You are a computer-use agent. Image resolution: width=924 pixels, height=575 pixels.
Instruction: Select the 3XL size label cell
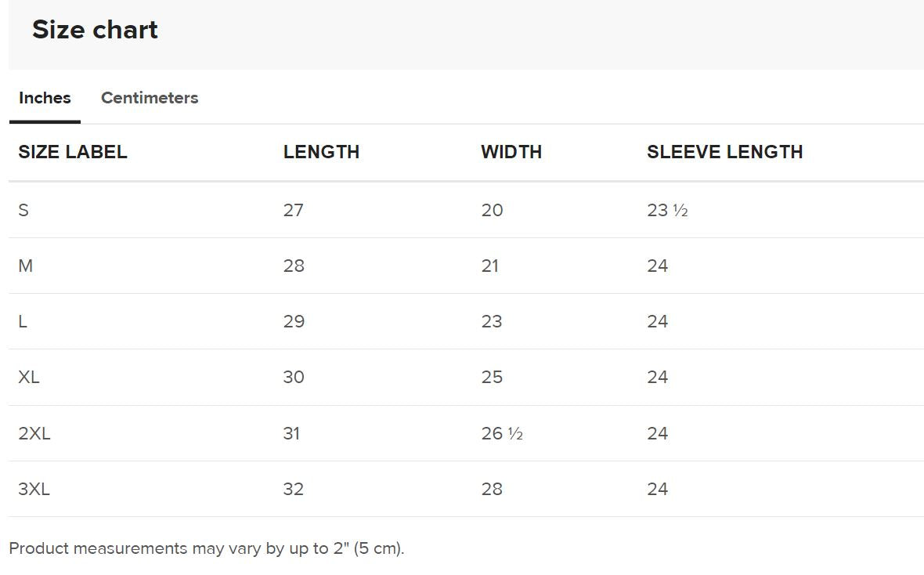pos(34,489)
